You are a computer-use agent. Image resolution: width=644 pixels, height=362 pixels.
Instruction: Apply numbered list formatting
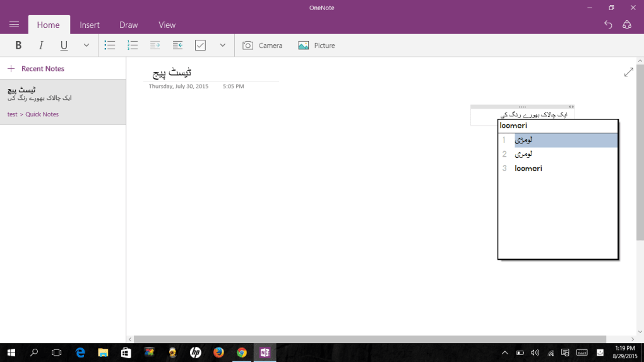pyautogui.click(x=133, y=45)
